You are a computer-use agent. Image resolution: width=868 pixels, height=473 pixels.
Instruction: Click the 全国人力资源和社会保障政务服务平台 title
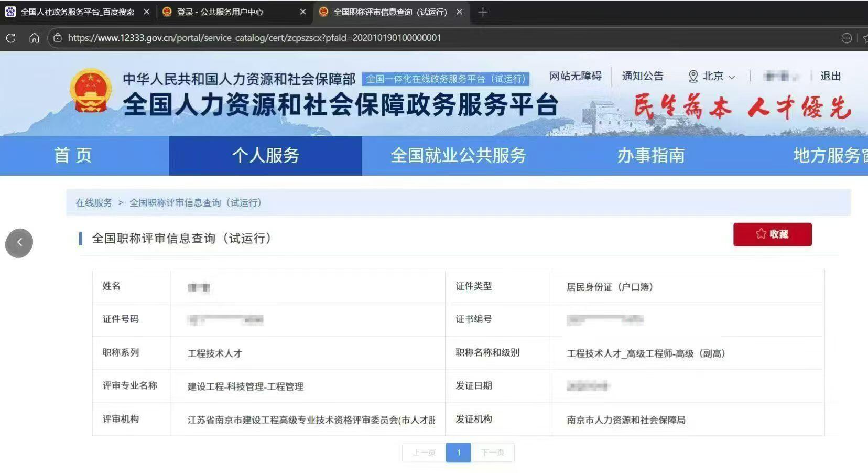point(341,104)
